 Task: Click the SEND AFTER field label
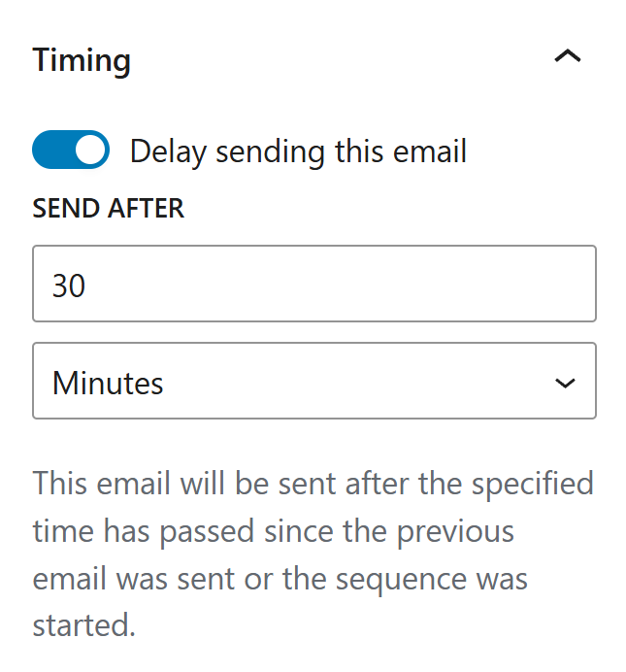pos(108,208)
